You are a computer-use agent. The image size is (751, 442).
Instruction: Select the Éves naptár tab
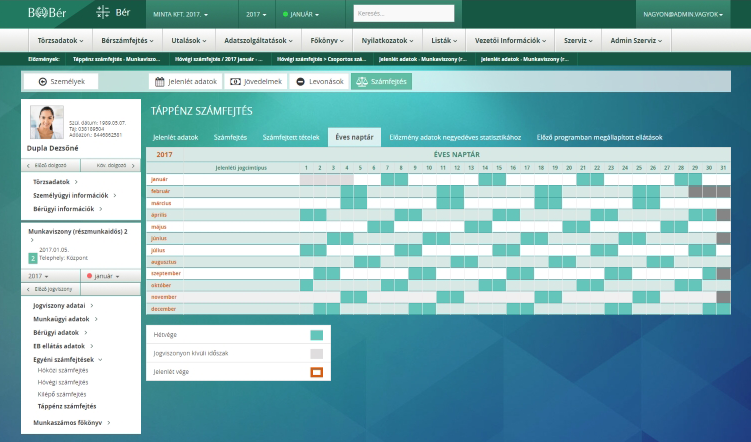(354, 137)
